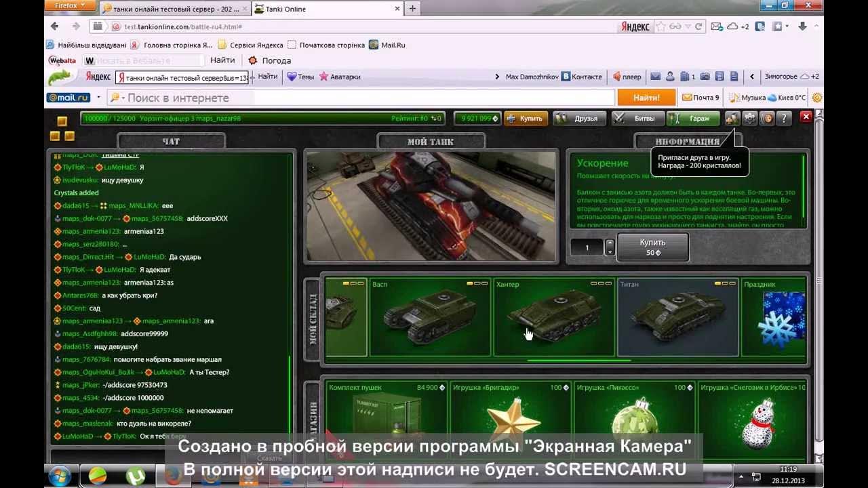Click the Yandex bar envelope mail icon

655,77
